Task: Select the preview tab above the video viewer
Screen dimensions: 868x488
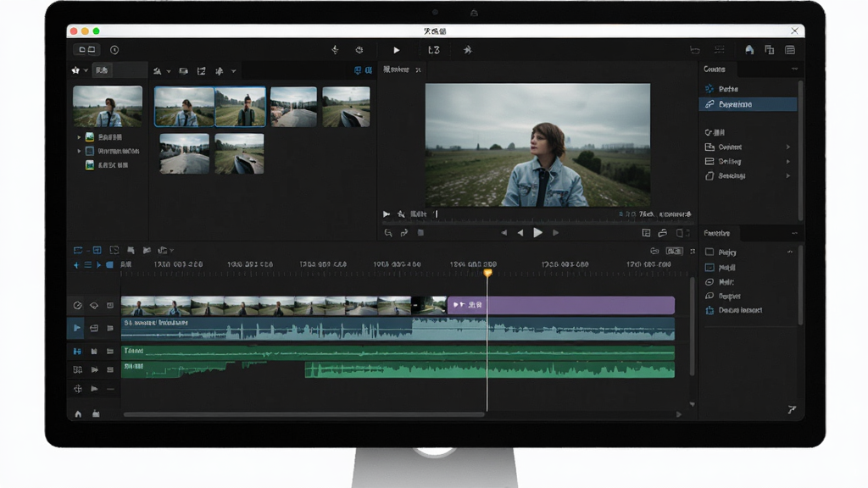Action: [x=397, y=69]
